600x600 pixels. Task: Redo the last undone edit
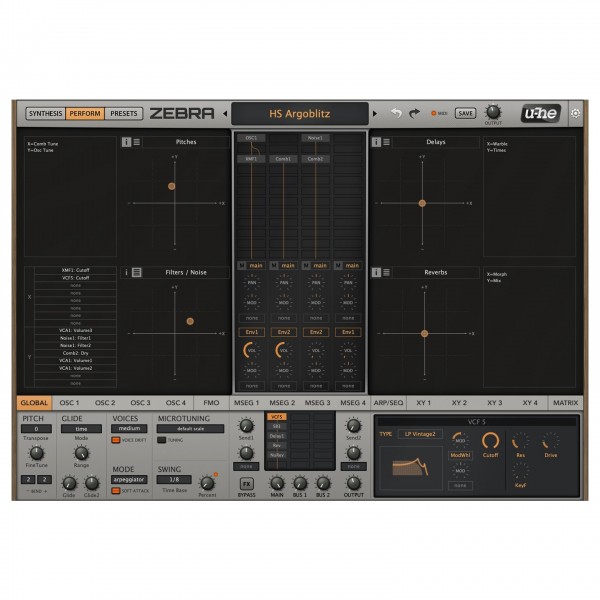414,113
